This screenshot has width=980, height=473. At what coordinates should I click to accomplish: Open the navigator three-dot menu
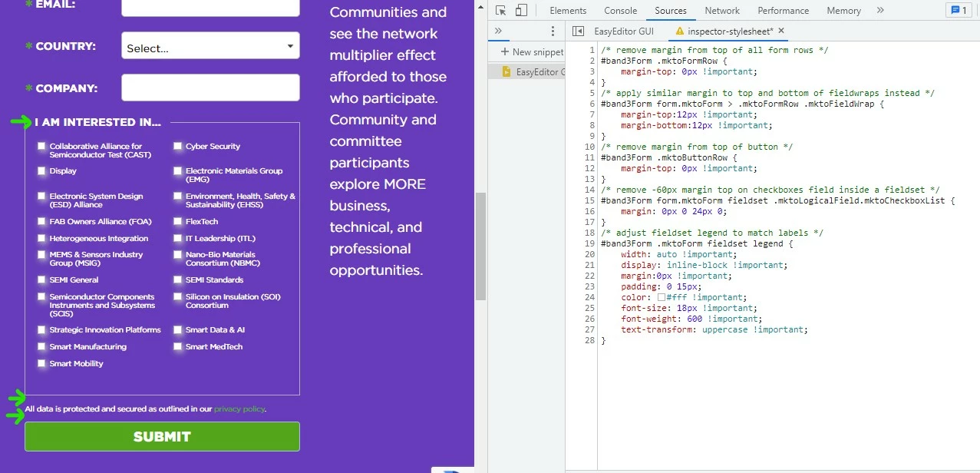[553, 31]
